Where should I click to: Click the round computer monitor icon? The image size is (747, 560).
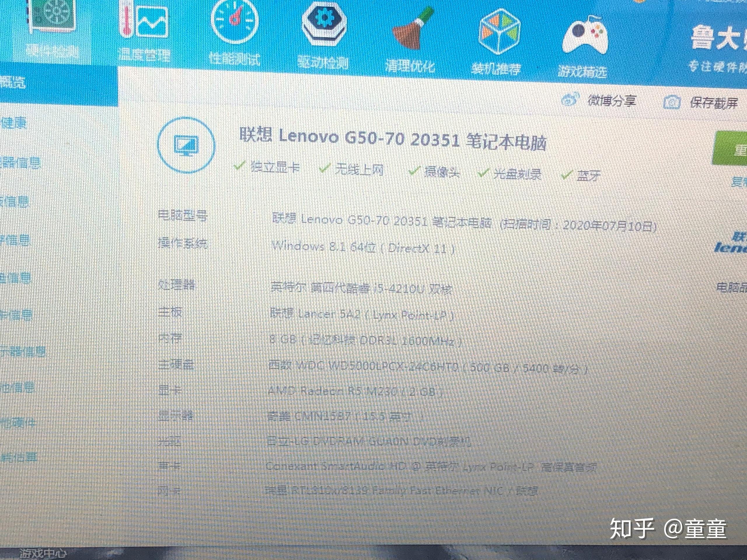(x=186, y=145)
